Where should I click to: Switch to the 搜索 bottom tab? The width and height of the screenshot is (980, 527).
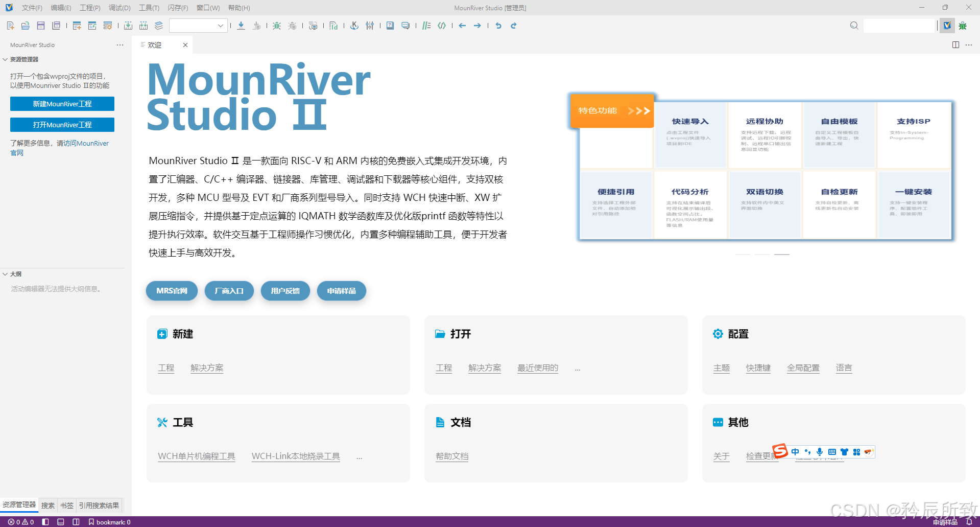click(48, 506)
